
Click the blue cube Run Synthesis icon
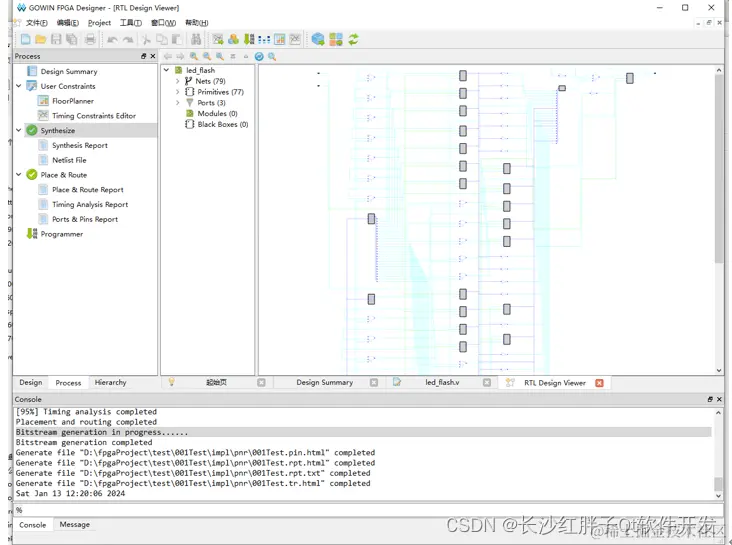coord(318,39)
